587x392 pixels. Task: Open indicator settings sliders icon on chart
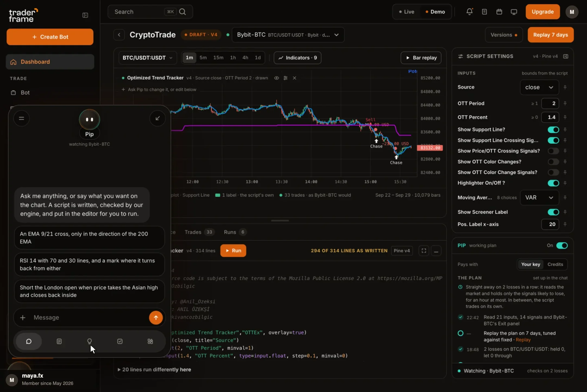coord(285,78)
